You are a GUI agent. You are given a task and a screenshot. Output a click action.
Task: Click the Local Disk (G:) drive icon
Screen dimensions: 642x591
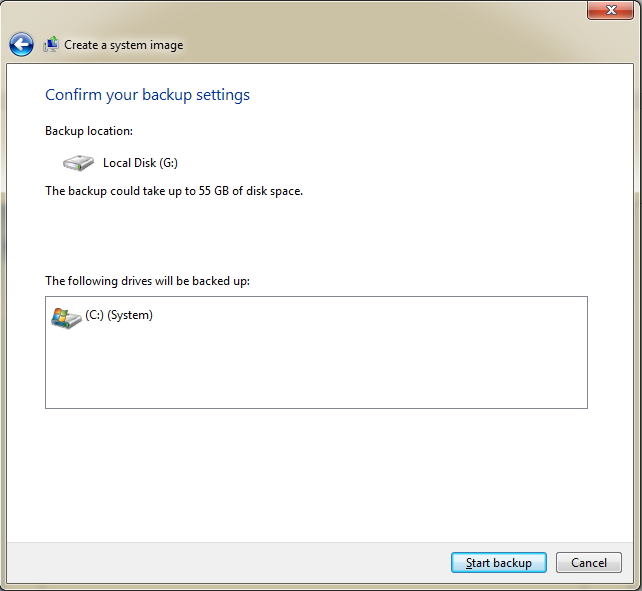coord(78,163)
